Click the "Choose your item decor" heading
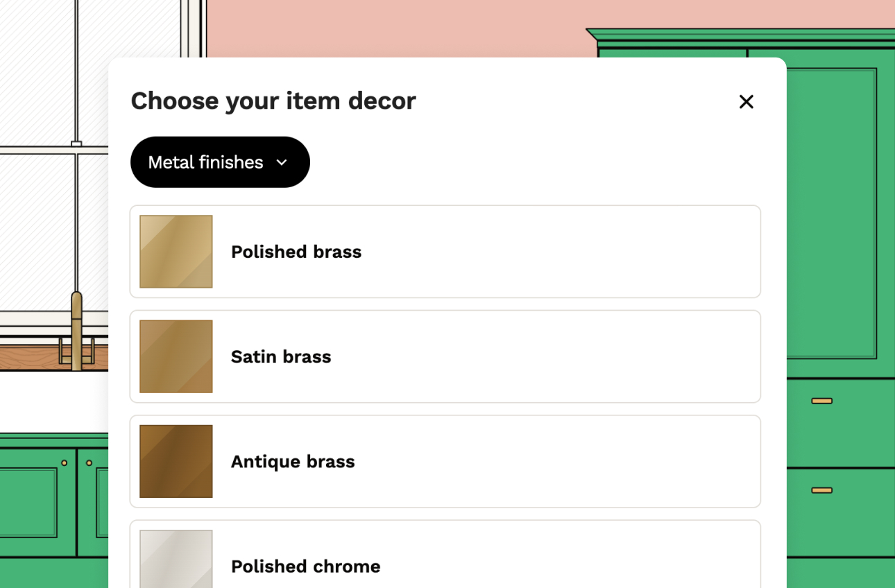The height and width of the screenshot is (588, 895). point(273,101)
